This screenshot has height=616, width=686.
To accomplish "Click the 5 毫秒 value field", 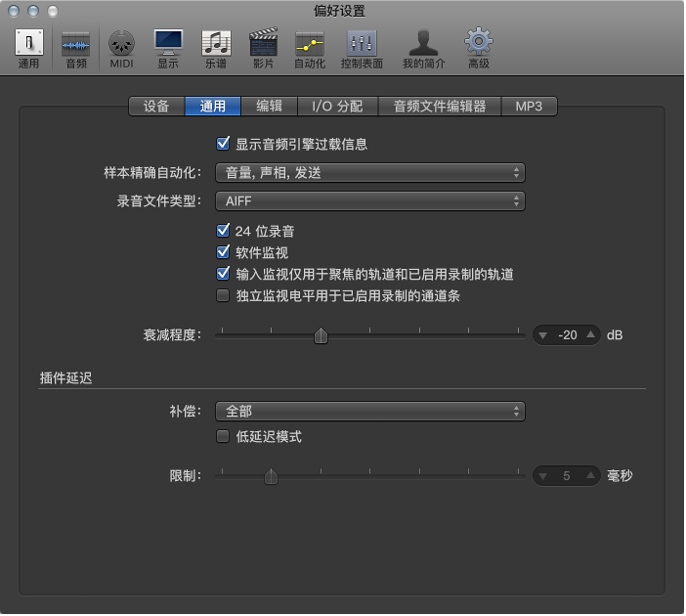I will (567, 476).
